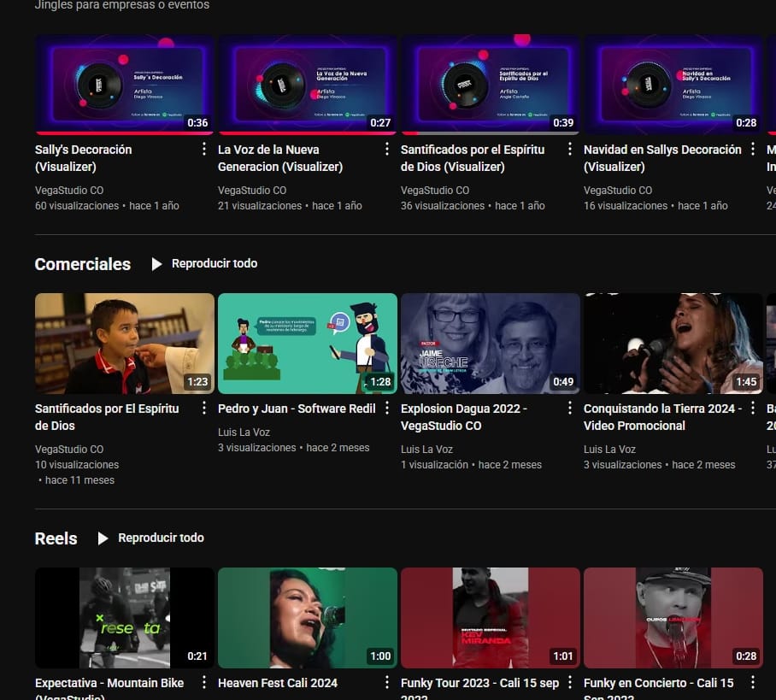
Task: Open options menu for Sally's Decoración video
Action: point(203,150)
